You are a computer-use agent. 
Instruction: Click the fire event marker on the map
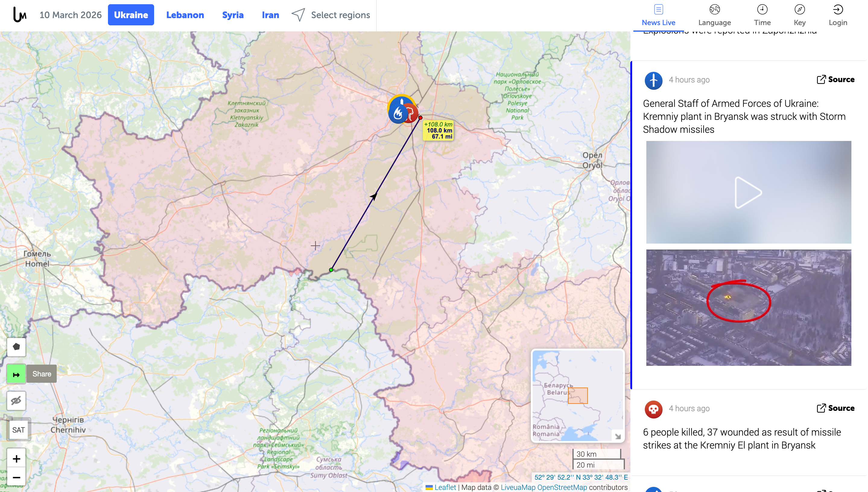click(398, 114)
